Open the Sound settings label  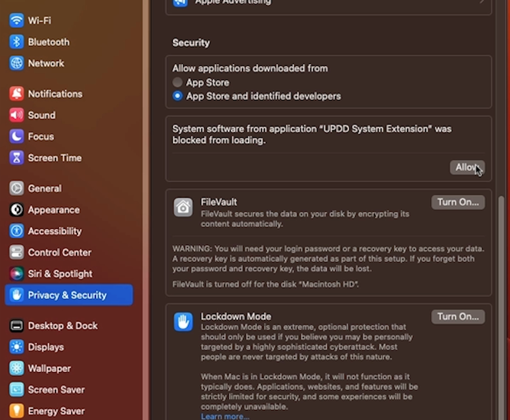[42, 115]
